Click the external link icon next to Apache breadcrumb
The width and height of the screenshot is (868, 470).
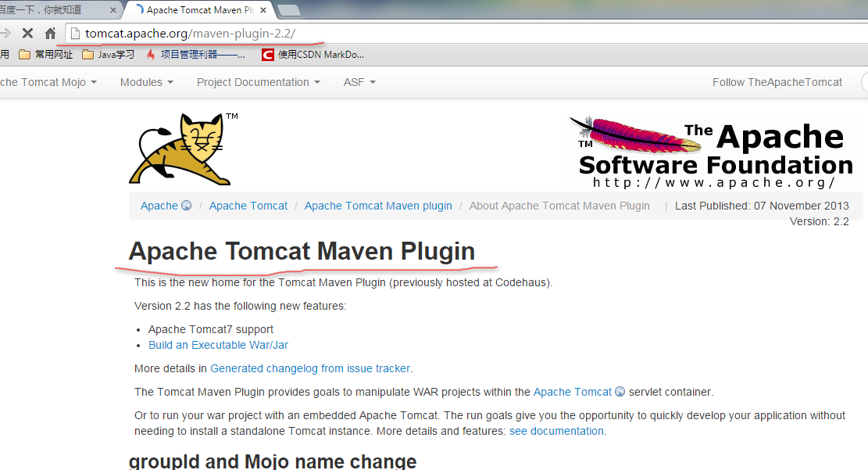[x=187, y=205]
